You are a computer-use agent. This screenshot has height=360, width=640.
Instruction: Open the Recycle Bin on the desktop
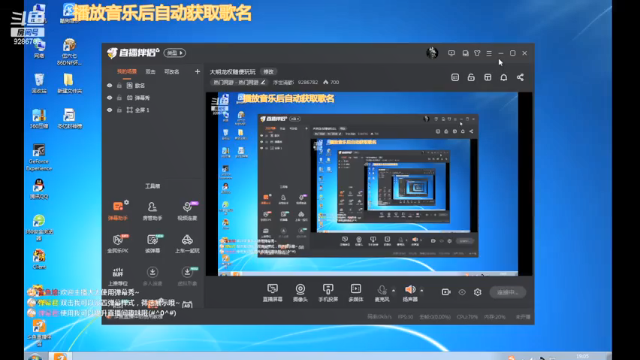click(39, 83)
